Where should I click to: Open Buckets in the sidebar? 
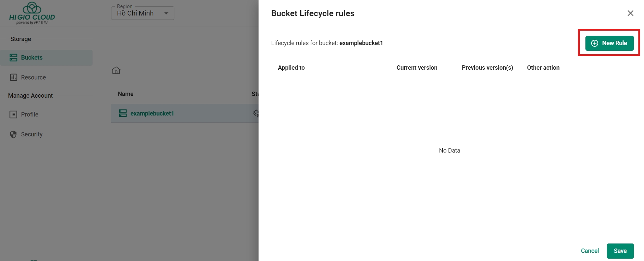(32, 58)
